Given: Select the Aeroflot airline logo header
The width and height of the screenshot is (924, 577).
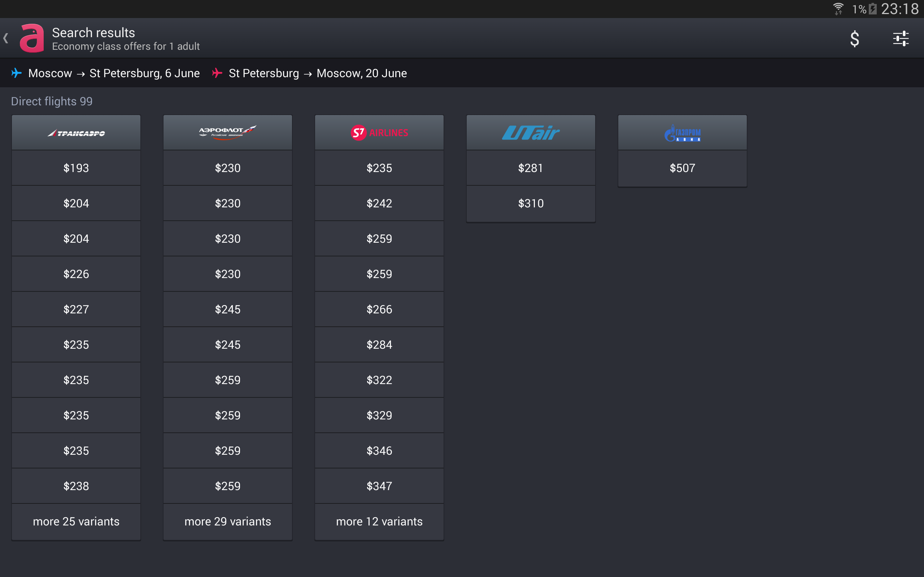Looking at the screenshot, I should click(x=227, y=133).
